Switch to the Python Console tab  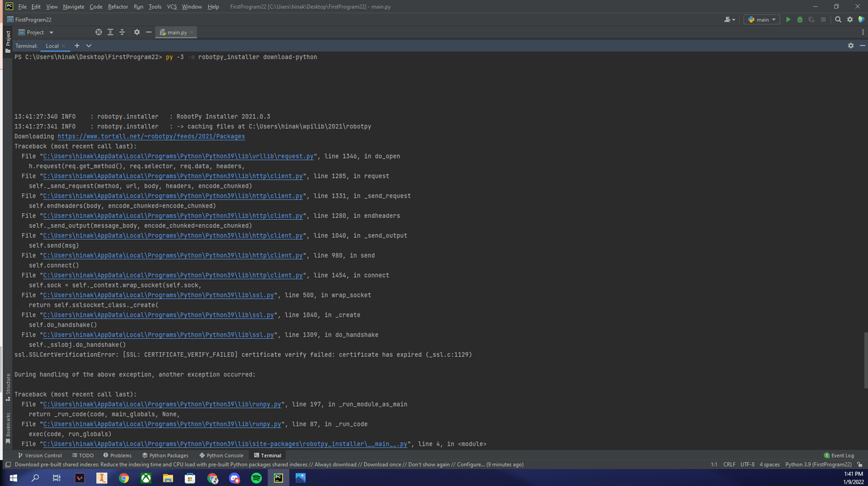point(221,455)
